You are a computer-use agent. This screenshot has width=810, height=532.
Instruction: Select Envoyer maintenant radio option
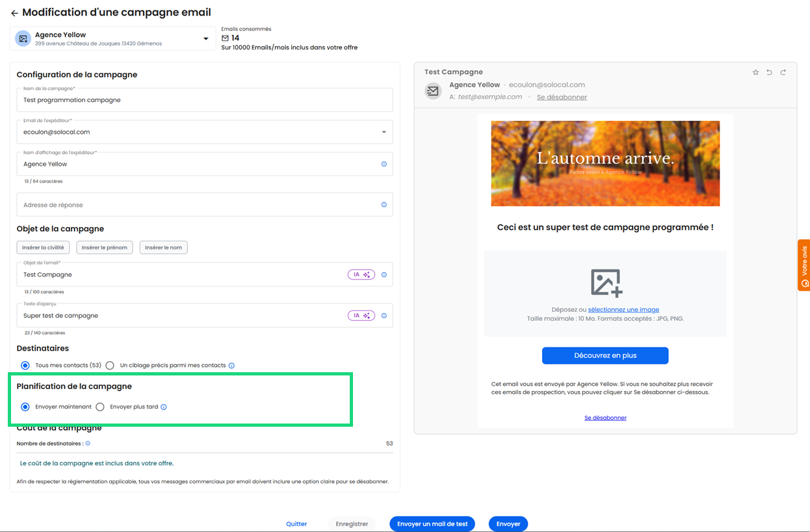pos(25,407)
